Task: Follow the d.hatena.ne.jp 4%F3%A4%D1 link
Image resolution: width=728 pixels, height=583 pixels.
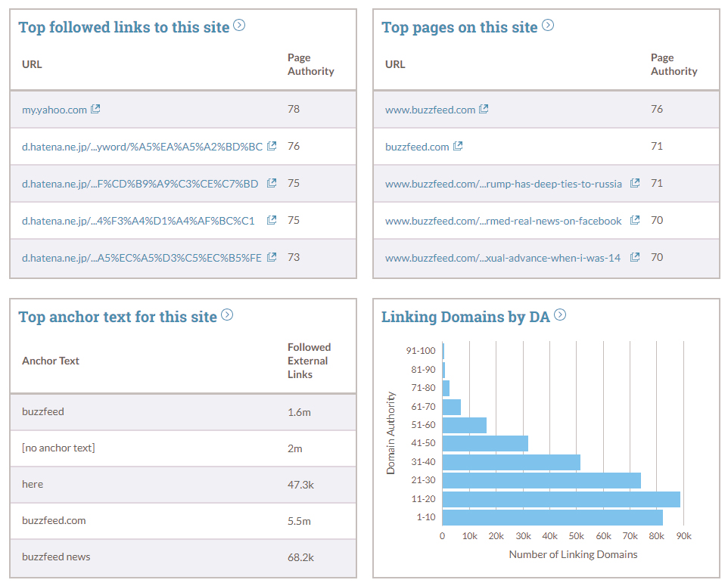Action: click(x=138, y=222)
